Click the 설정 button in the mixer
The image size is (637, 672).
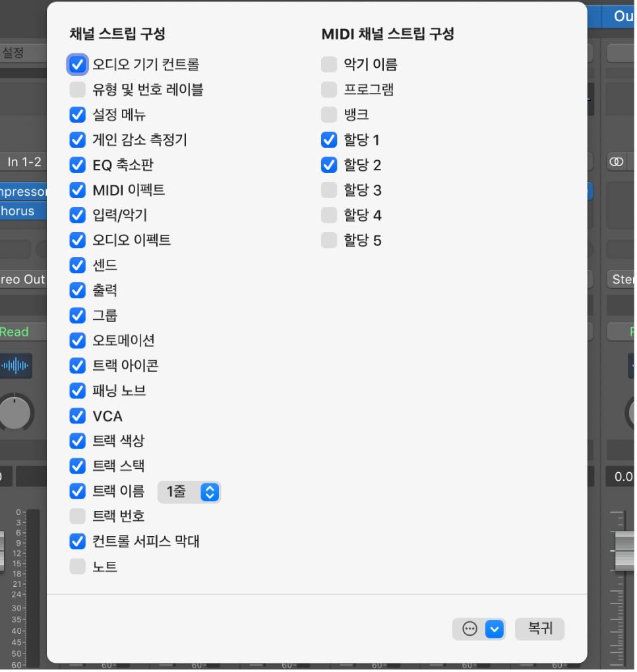(24, 53)
